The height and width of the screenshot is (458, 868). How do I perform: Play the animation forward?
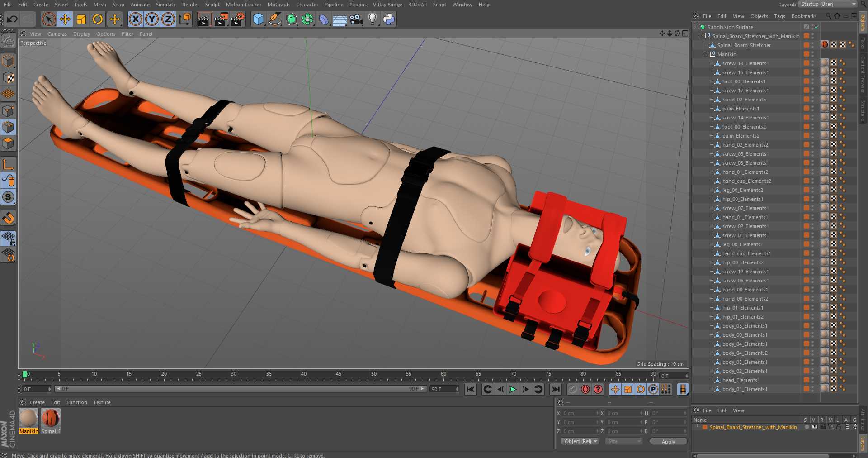pos(513,389)
